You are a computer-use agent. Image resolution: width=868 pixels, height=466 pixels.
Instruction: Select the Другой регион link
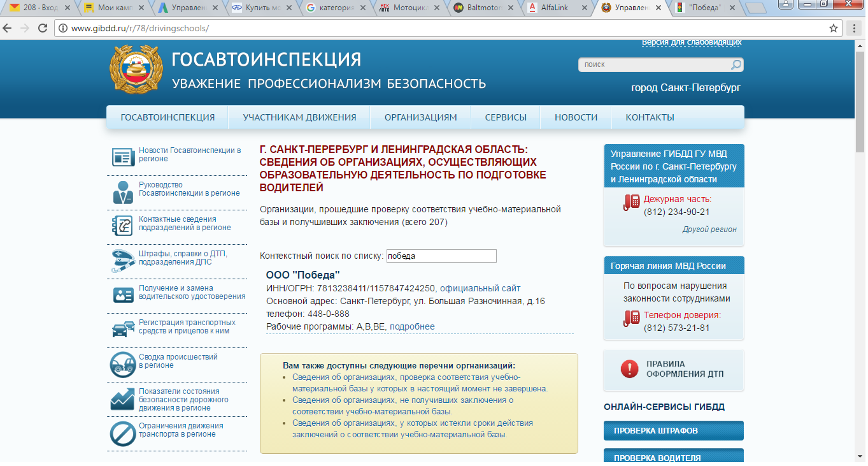(x=709, y=229)
